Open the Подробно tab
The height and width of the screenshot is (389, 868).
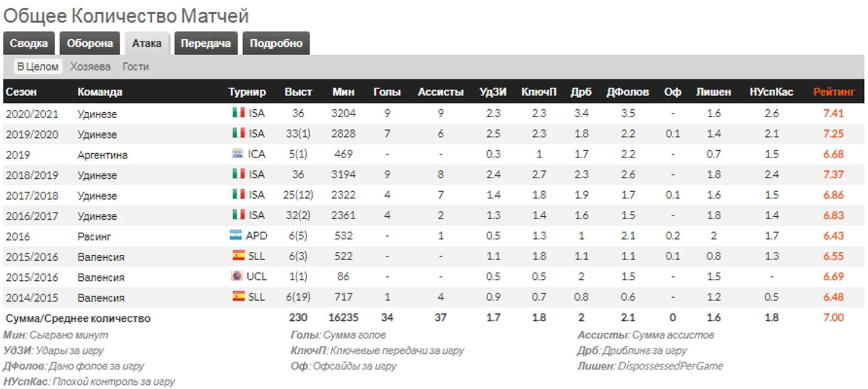coord(276,43)
